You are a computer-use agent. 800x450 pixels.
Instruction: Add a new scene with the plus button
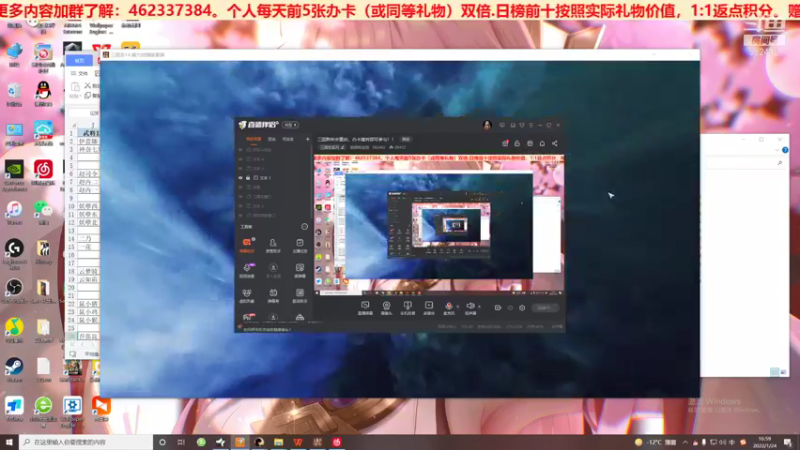click(307, 139)
